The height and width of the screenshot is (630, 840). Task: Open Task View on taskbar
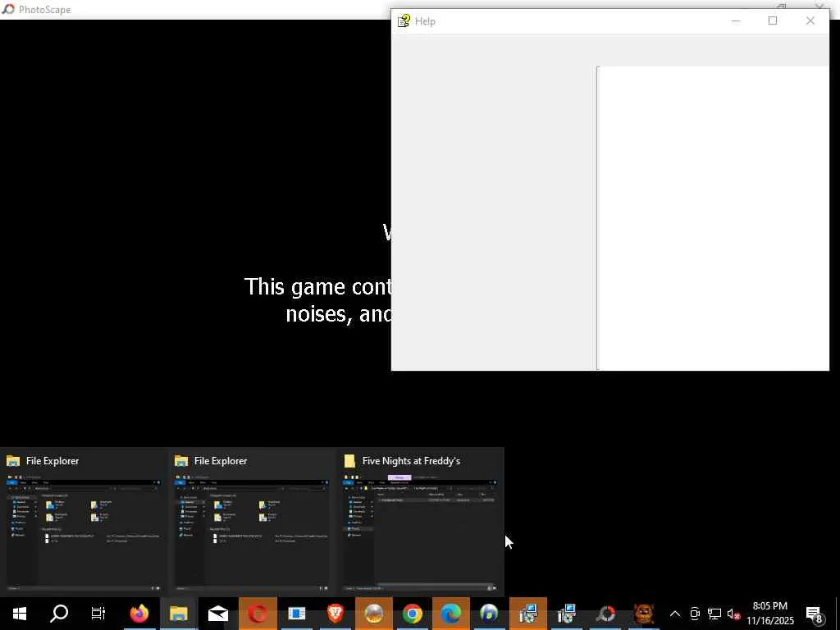98,614
